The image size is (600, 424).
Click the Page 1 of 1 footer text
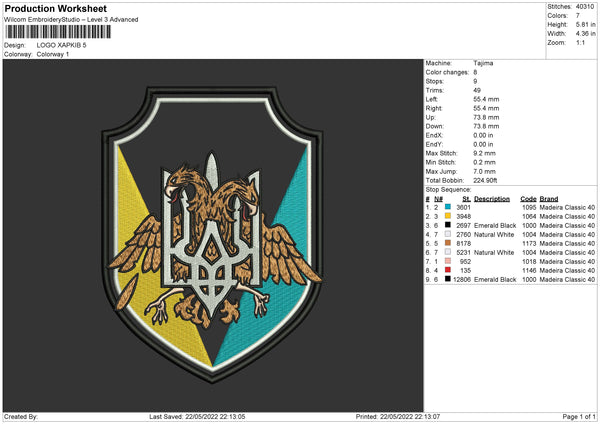click(579, 416)
